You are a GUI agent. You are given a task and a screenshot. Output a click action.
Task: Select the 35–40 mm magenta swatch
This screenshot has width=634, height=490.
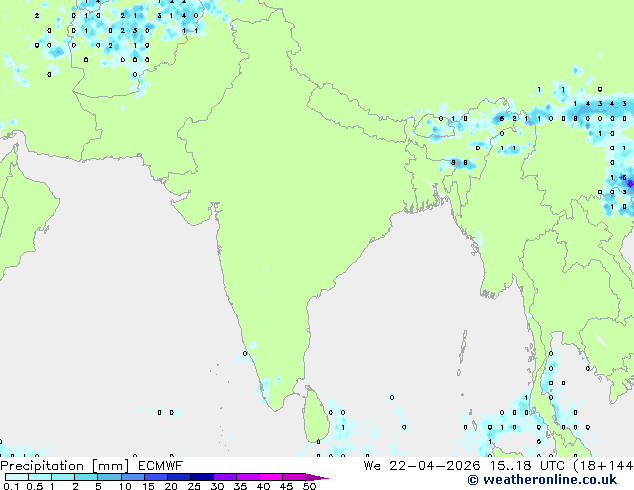point(247,477)
